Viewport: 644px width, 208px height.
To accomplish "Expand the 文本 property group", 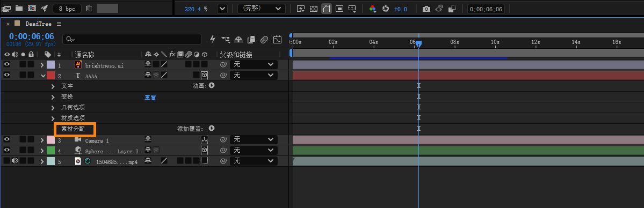I will [x=53, y=86].
